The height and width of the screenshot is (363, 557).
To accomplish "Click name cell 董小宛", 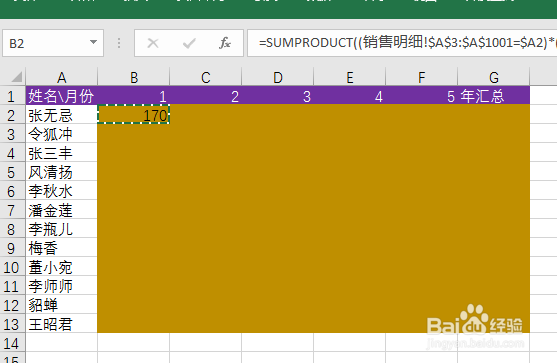I will coord(61,267).
